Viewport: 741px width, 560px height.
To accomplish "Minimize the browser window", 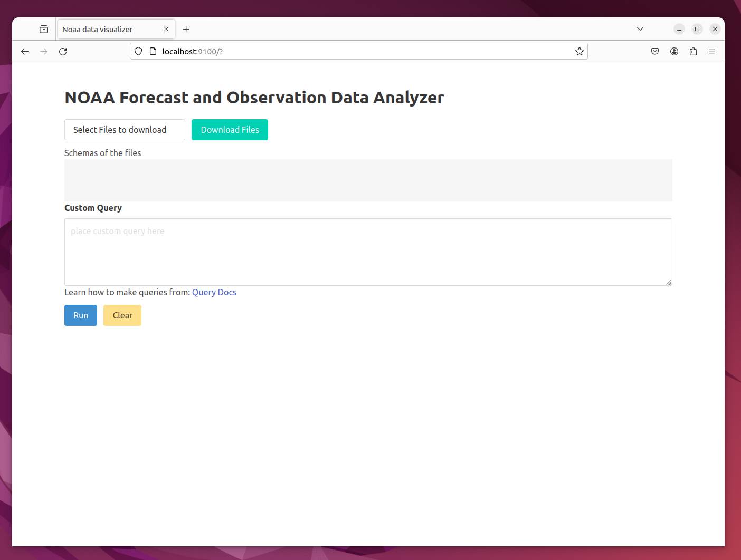I will point(679,29).
